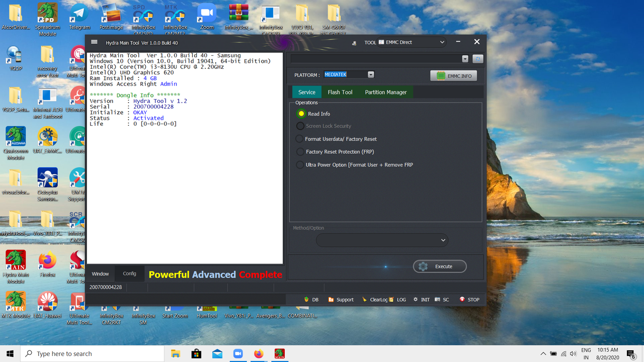Open Firefox desktop shortcut
This screenshot has height=362, width=644.
[47, 264]
